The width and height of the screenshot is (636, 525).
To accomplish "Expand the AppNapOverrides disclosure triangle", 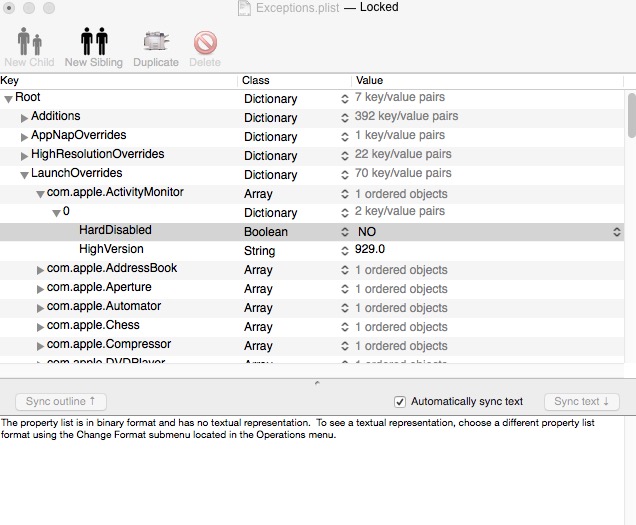I will (24, 137).
